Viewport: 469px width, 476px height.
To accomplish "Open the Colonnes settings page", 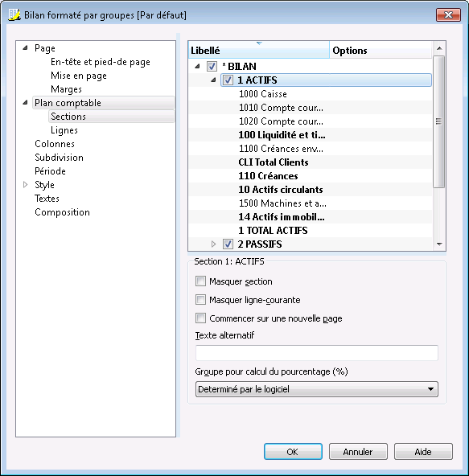I will click(55, 144).
